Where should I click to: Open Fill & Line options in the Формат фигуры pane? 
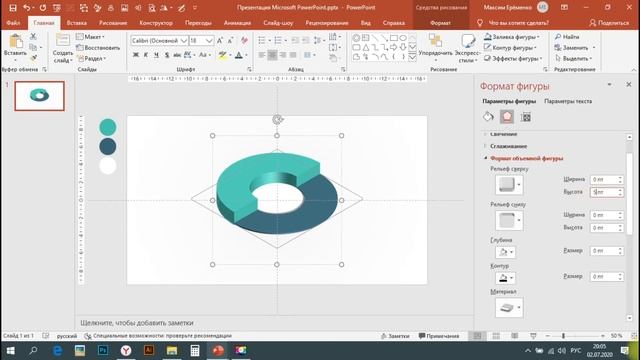click(488, 117)
